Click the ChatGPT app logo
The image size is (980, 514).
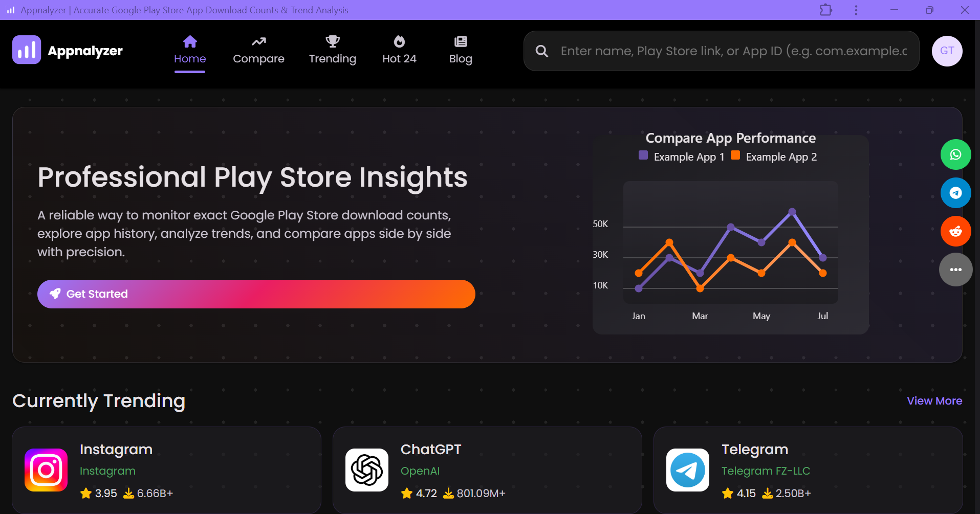click(366, 470)
